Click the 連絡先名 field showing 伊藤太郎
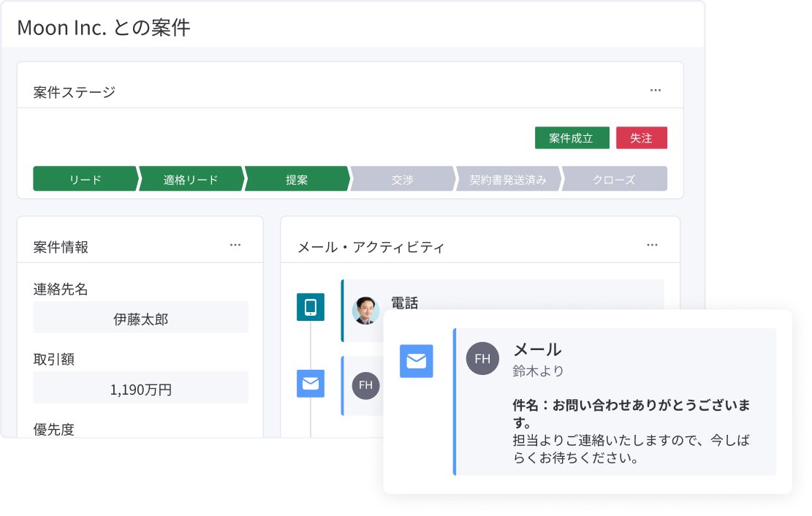Image resolution: width=812 pixels, height=516 pixels. pos(140,319)
